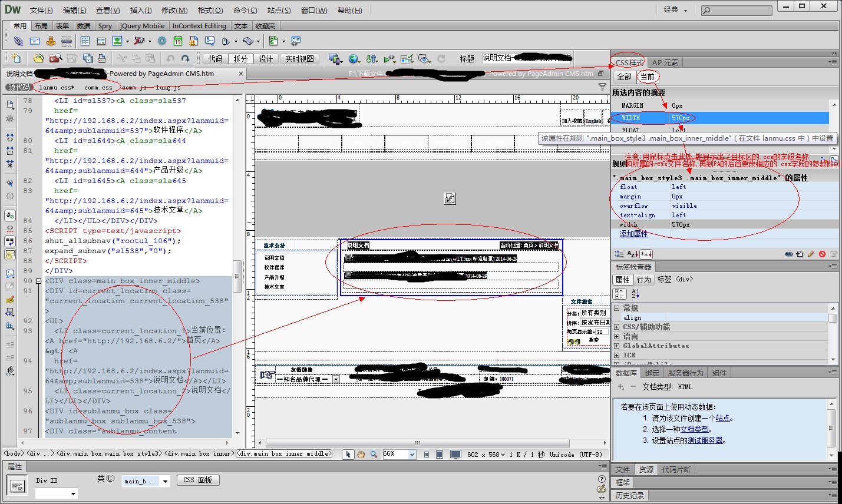Click the Preview in Browser globe icon

pyautogui.click(x=354, y=58)
